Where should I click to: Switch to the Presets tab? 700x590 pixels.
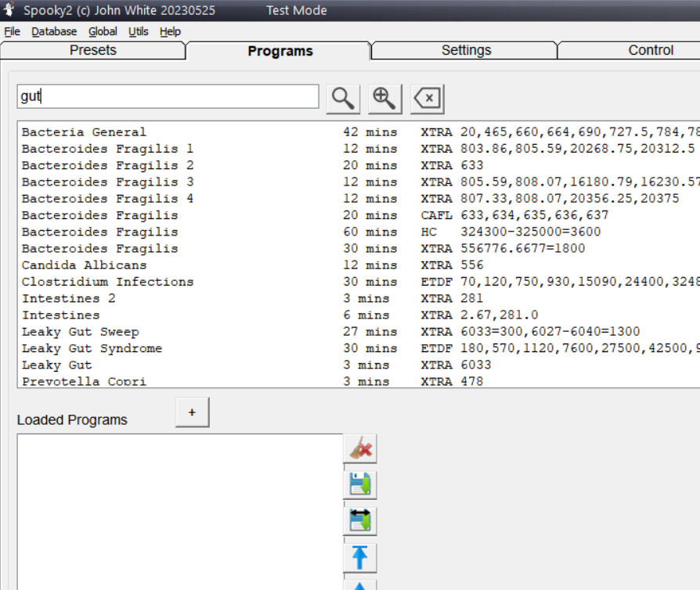[x=92, y=51]
